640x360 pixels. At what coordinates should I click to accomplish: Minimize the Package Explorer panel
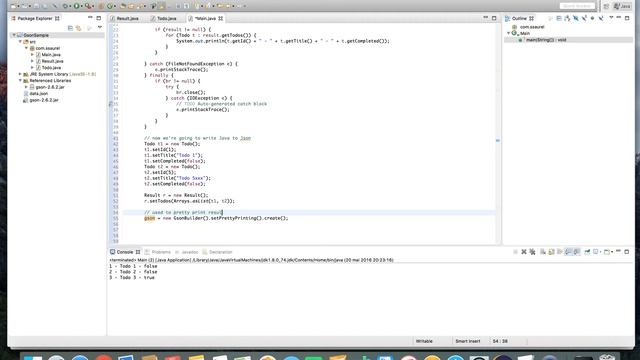[90, 18]
